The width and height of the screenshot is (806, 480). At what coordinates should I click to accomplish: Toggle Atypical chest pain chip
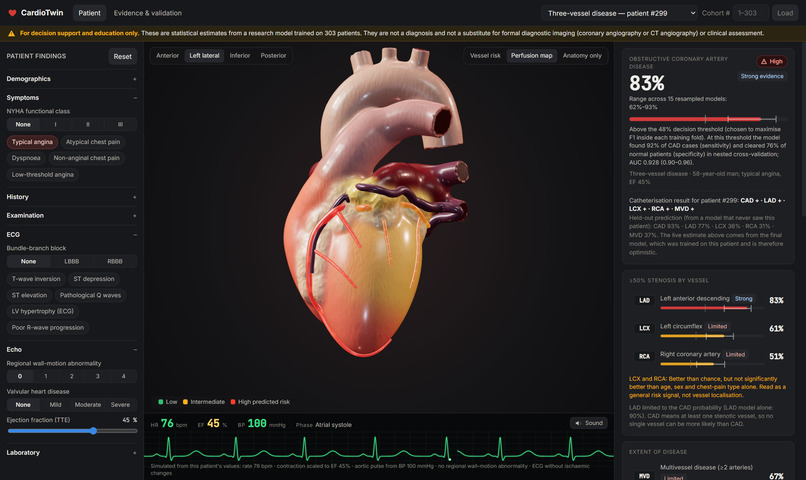point(93,142)
